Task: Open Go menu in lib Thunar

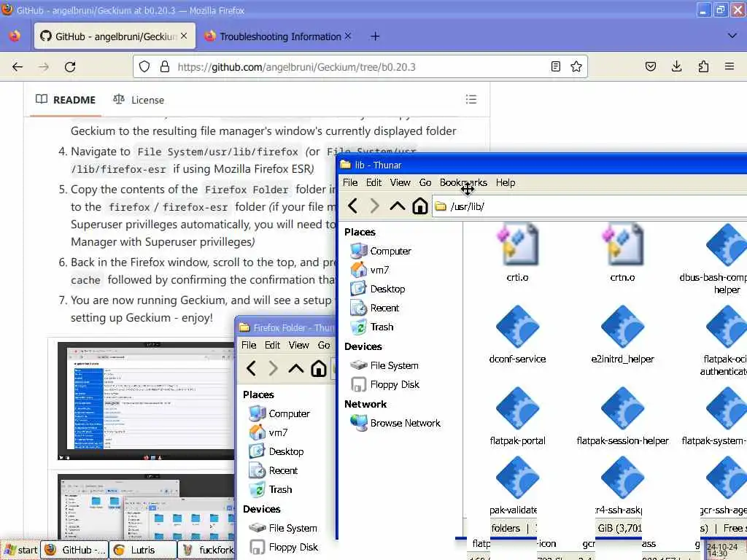Action: click(425, 182)
